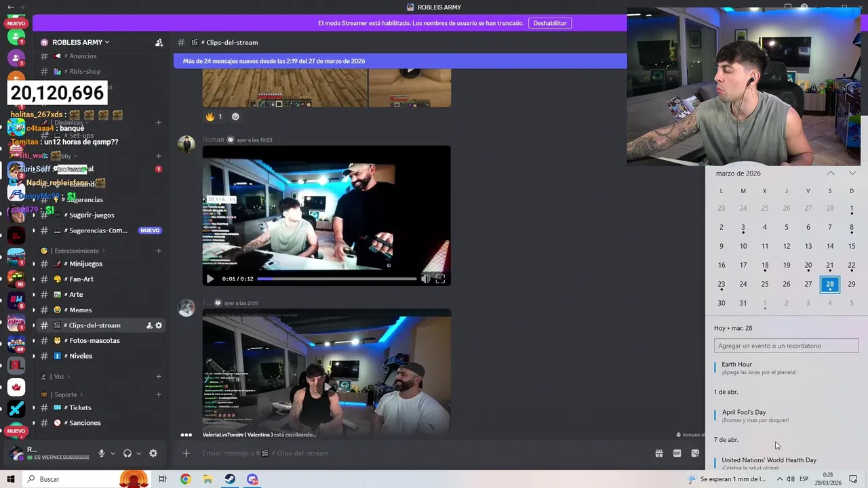Show hidden system tray icons
The image size is (868, 488).
click(x=779, y=479)
